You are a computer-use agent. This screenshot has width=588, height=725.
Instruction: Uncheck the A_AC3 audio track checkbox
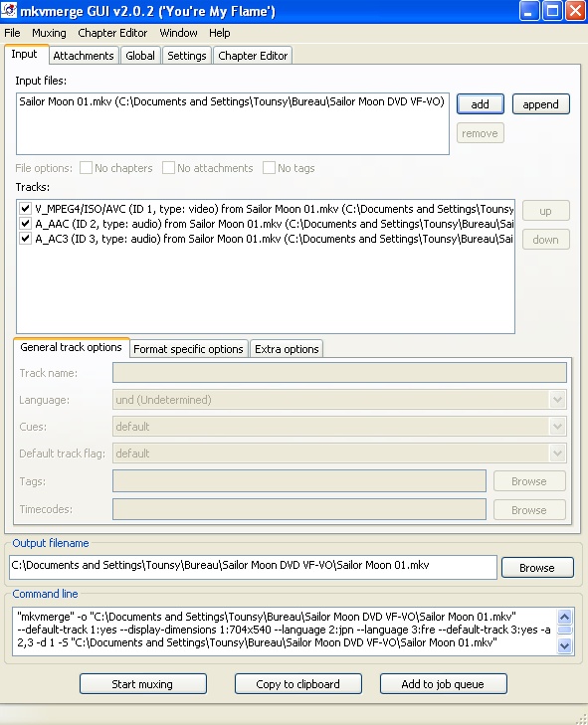26,239
